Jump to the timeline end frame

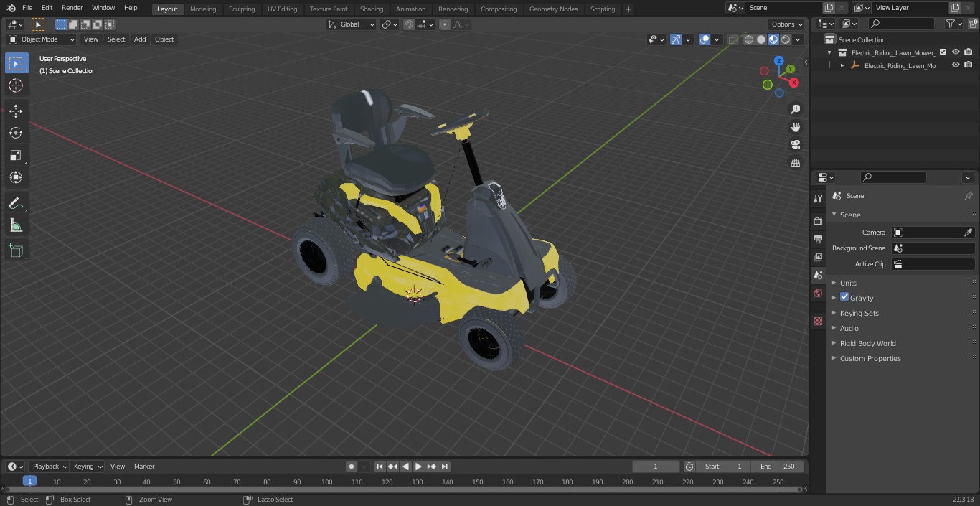tap(445, 467)
